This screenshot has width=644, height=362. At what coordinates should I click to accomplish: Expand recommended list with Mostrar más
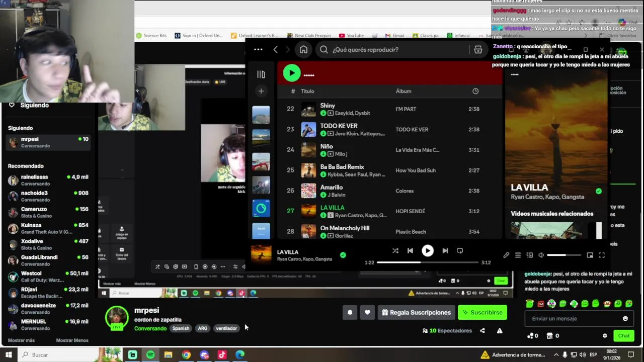tap(21, 340)
